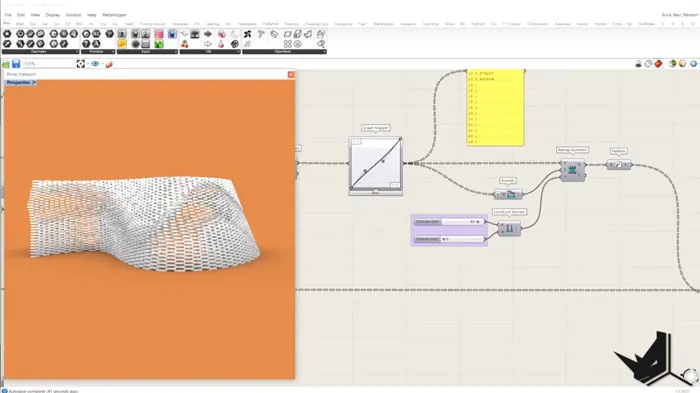
Task: Open the dropdown arrow beside Zoom Extents
Action: pos(87,64)
